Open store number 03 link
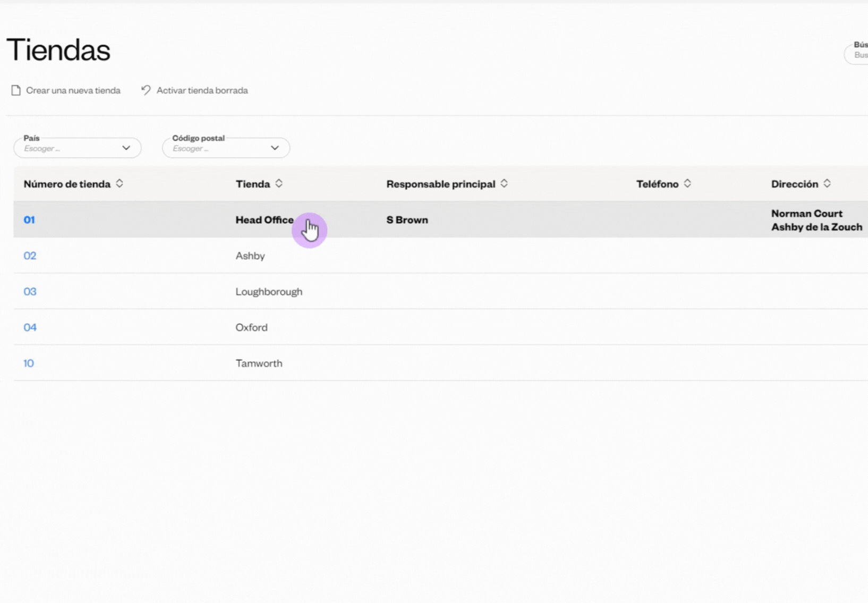This screenshot has height=603, width=868. click(x=30, y=292)
